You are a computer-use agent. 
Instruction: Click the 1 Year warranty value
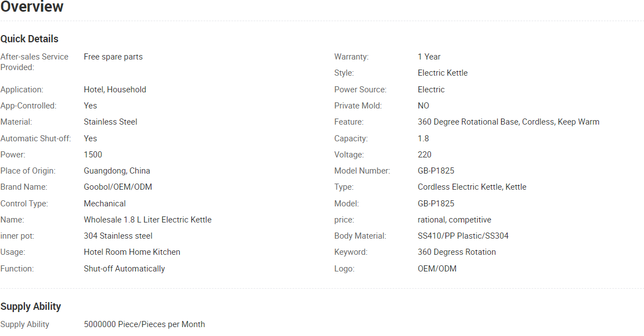[x=429, y=57]
